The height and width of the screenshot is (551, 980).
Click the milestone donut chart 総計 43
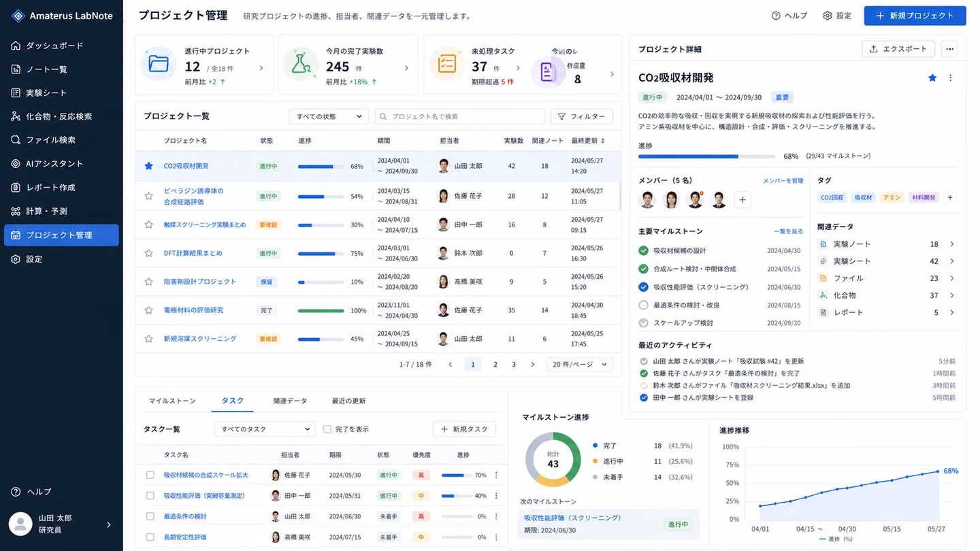click(553, 459)
